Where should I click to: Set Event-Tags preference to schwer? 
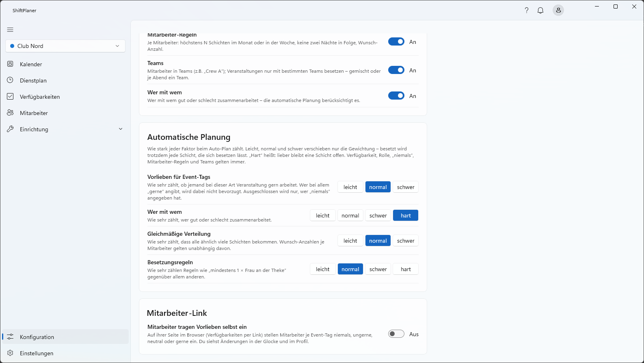pyautogui.click(x=406, y=187)
